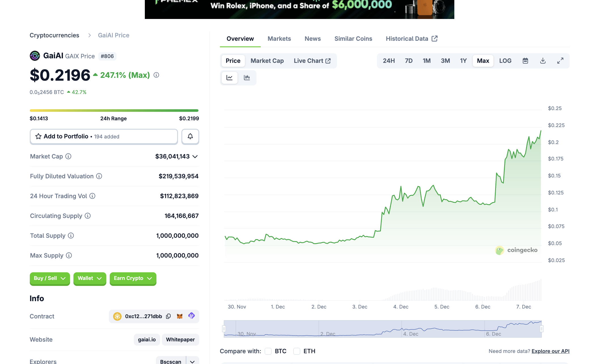Viewport: 602px width, 364px height.
Task: Switch to the Markets tab
Action: (279, 39)
